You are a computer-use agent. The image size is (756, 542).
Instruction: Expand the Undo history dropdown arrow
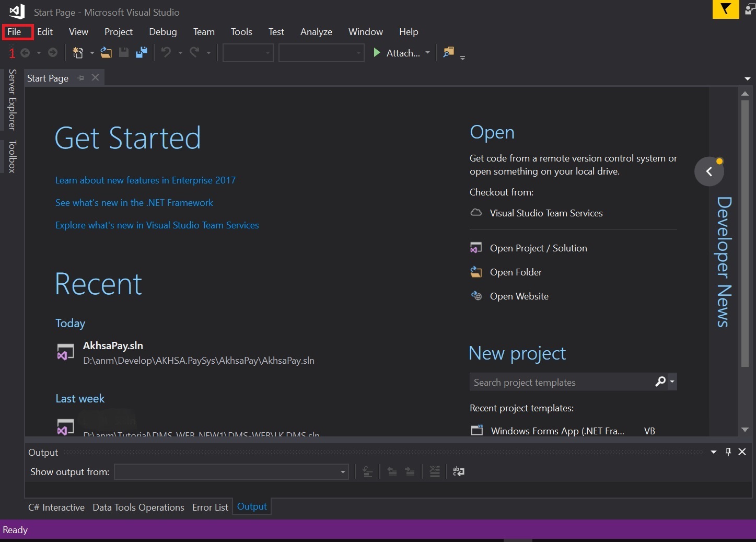180,53
